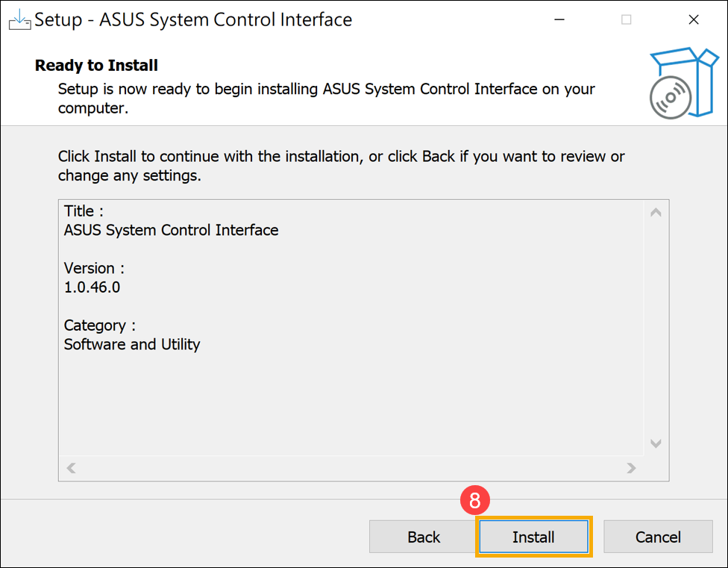
Task: Click the "Ready to Install" heading
Action: (96, 66)
